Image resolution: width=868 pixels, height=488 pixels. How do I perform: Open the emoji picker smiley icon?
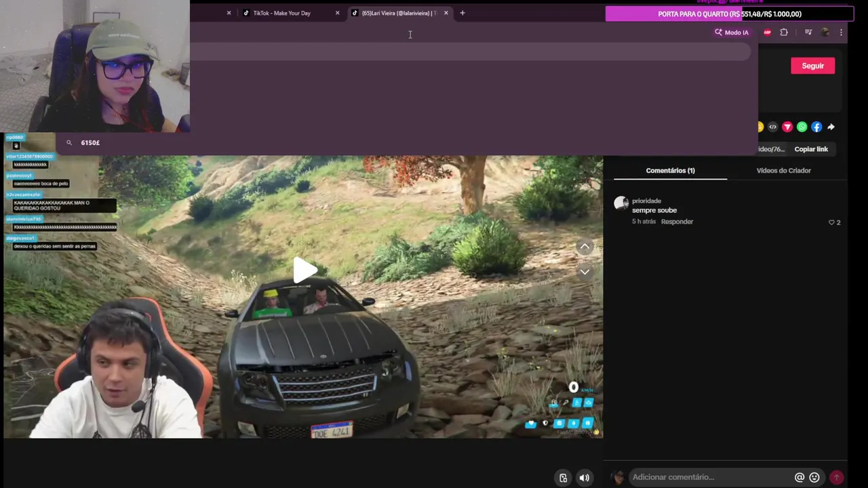pyautogui.click(x=814, y=477)
